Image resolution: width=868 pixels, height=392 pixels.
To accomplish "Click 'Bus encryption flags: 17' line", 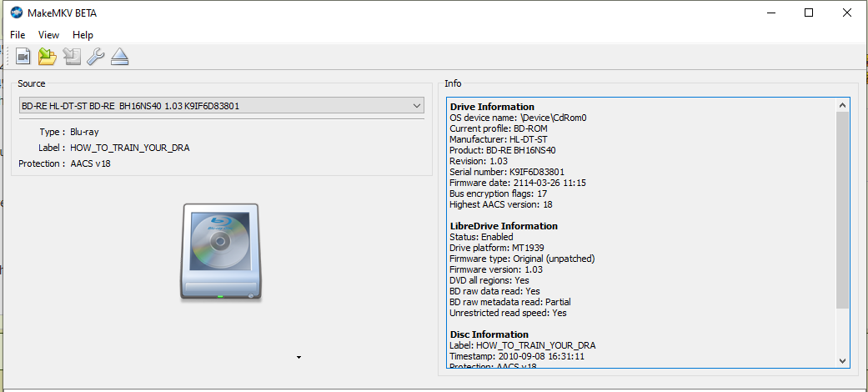I will pyautogui.click(x=499, y=193).
